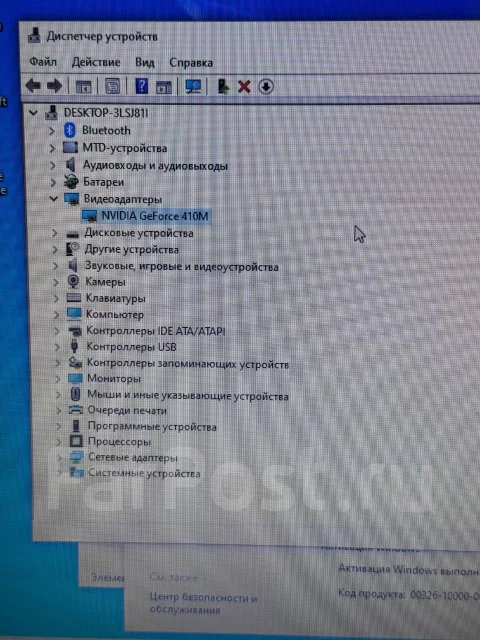Collapse the DESKTOP-3LSJ81I root node

pyautogui.click(x=33, y=113)
